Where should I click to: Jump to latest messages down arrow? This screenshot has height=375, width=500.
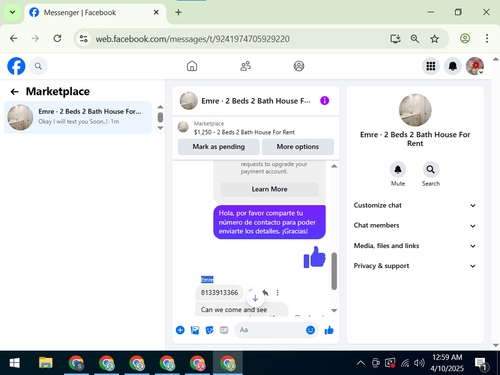255,298
